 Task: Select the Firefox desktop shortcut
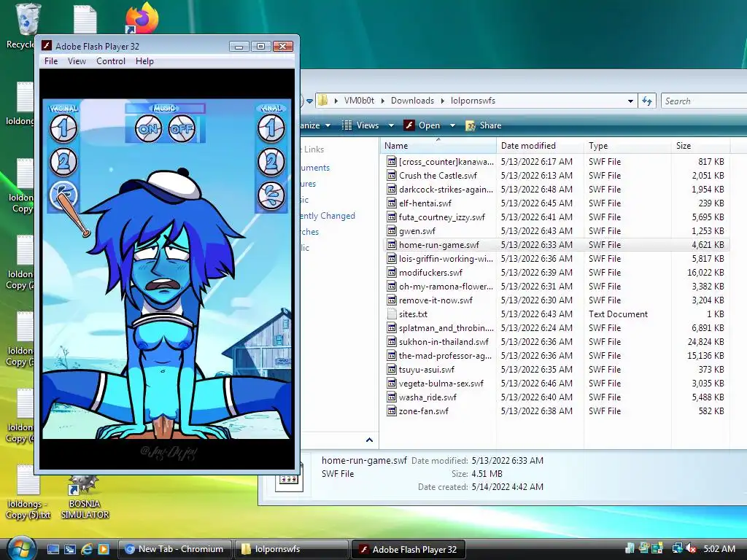(x=142, y=18)
